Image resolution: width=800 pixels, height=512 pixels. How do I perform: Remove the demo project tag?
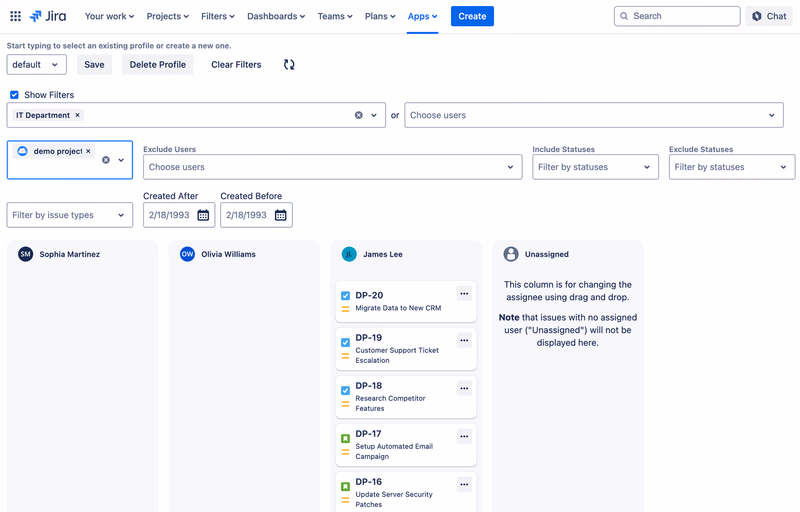(x=88, y=151)
